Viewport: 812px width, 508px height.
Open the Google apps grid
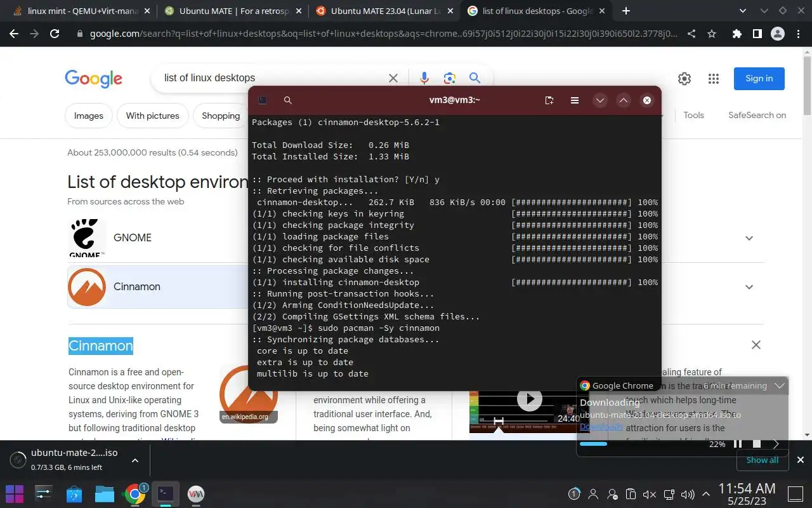pyautogui.click(x=714, y=79)
